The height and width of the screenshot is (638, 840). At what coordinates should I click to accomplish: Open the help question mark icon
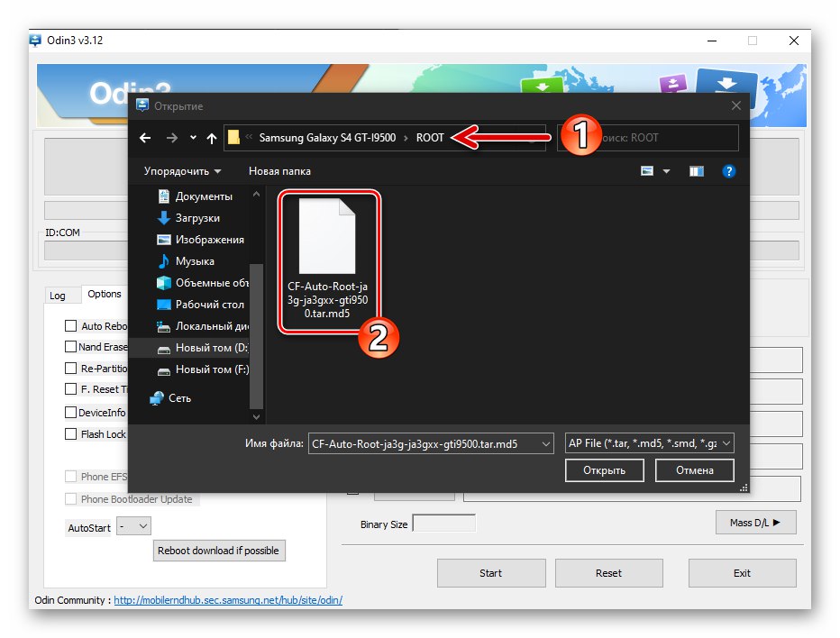(729, 170)
